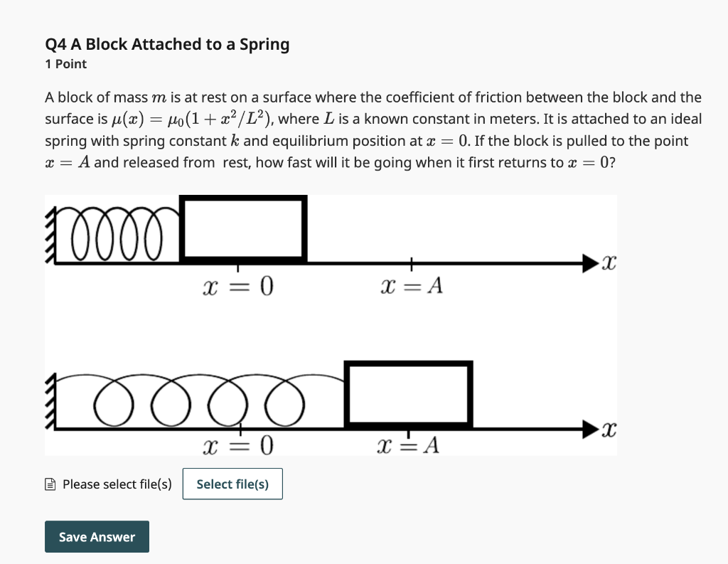Select the question title Q4 A Block Attached to a Spring
728x564 pixels.
click(167, 44)
